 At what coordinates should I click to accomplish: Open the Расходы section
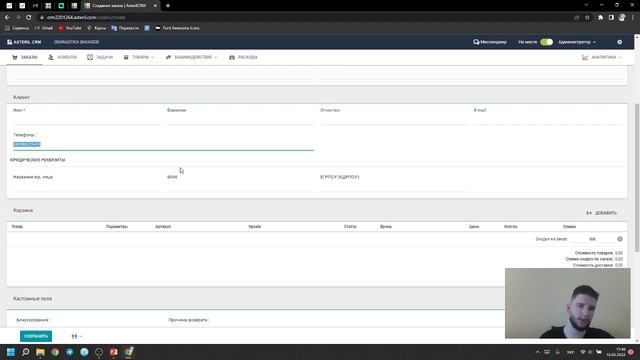coord(243,57)
